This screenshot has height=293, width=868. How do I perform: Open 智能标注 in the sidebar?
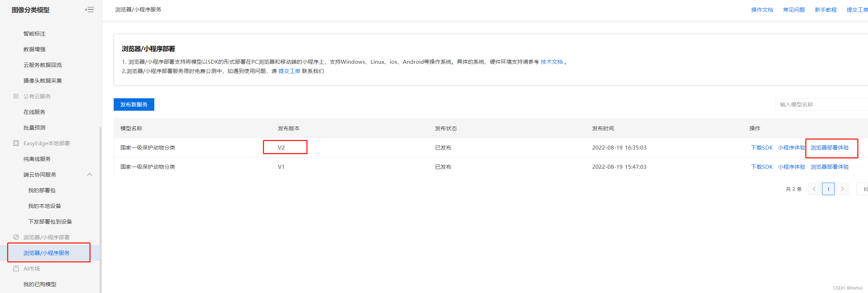[35, 33]
